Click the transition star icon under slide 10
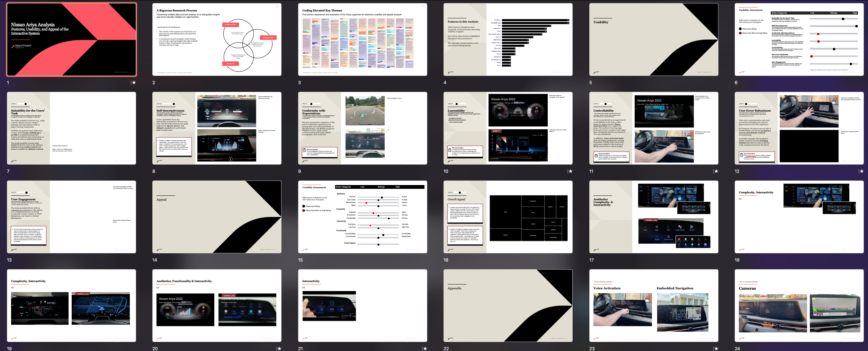The height and width of the screenshot is (351, 868). (x=570, y=171)
